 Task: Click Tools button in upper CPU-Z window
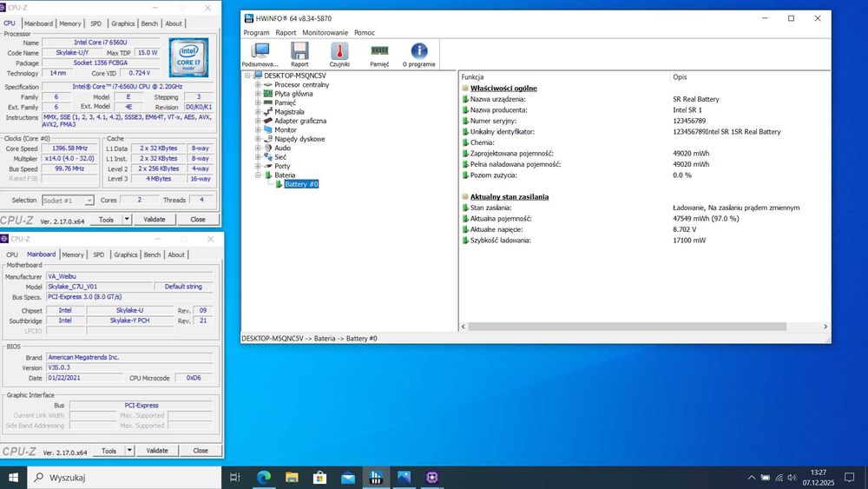tap(106, 219)
